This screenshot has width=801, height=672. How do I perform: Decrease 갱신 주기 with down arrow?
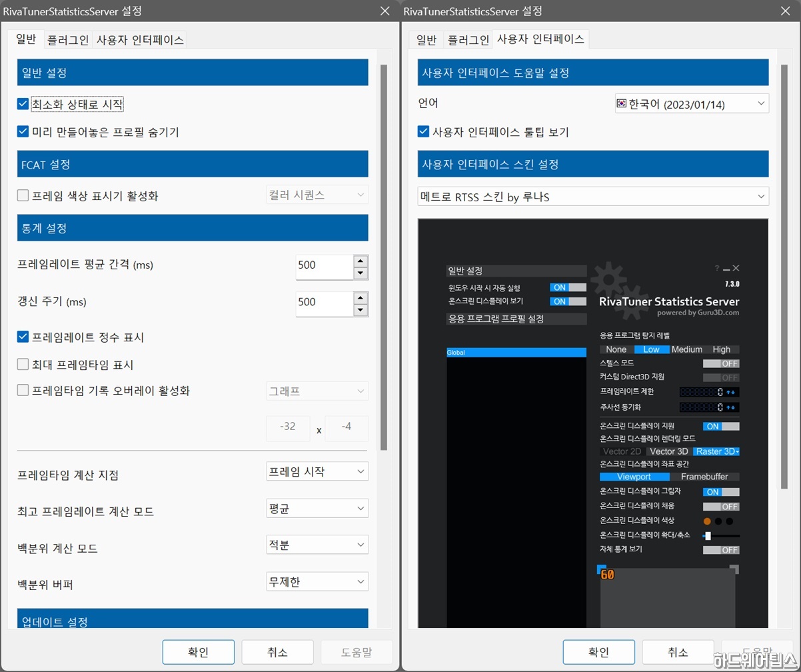point(361,310)
